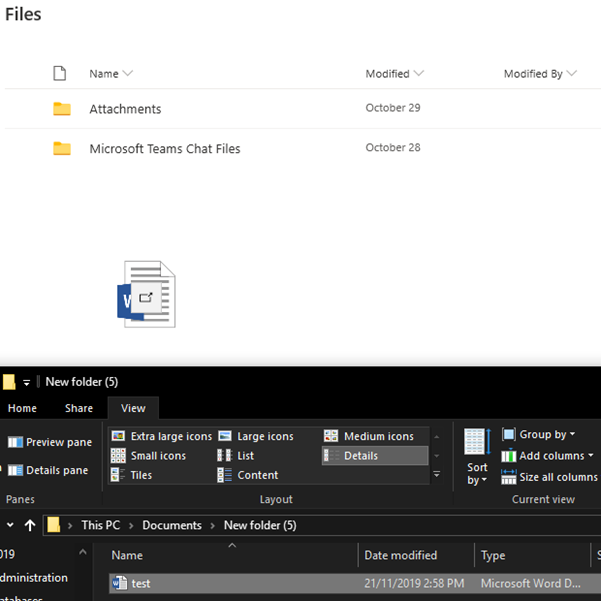The height and width of the screenshot is (601, 601).
Task: Choose Extra large icons layout
Action: 161,436
